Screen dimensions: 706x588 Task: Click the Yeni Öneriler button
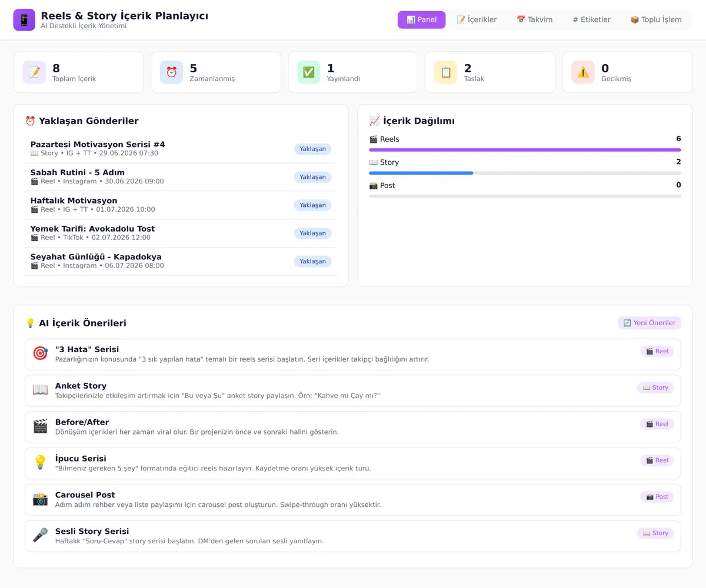tap(650, 323)
